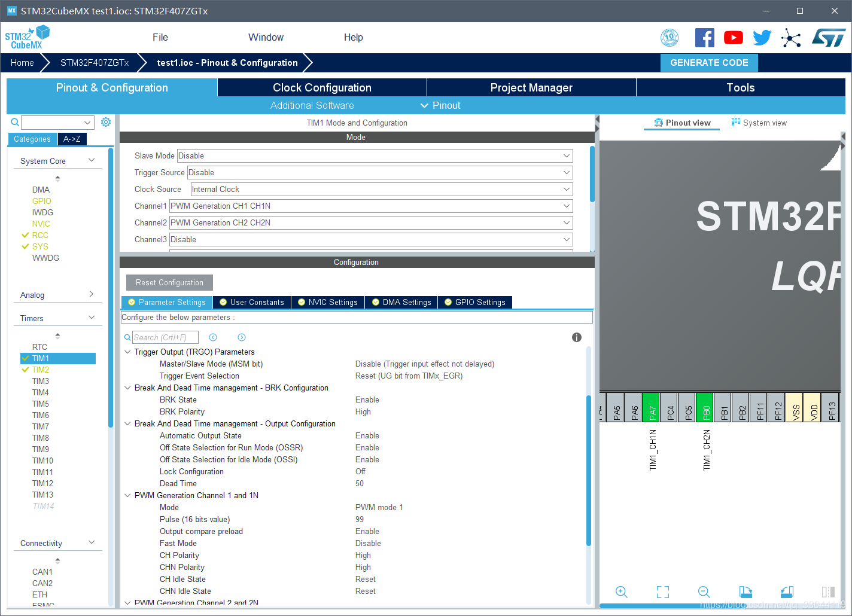
Task: Click the Dead Time value 50
Action: (x=360, y=483)
